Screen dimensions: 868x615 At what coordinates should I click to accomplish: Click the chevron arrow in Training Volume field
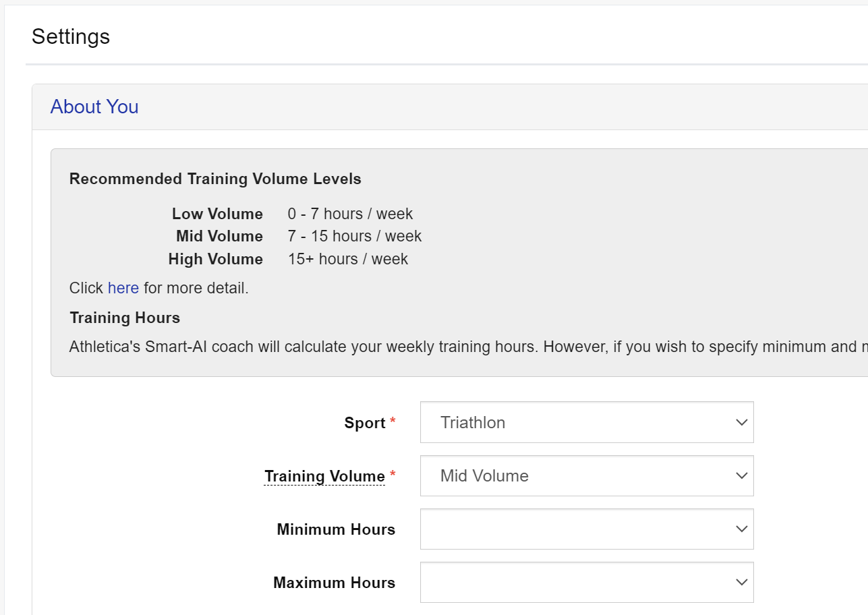(741, 476)
